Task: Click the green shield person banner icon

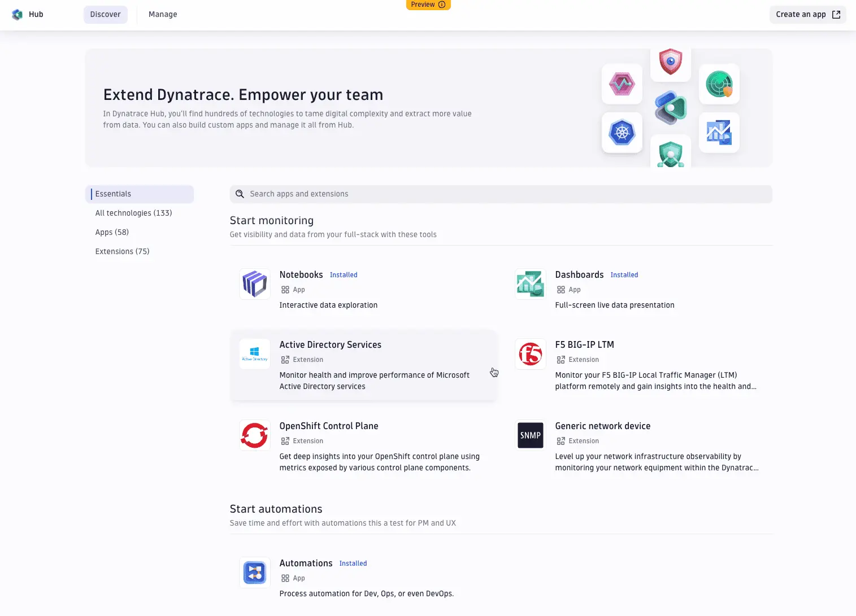Action: (x=671, y=151)
